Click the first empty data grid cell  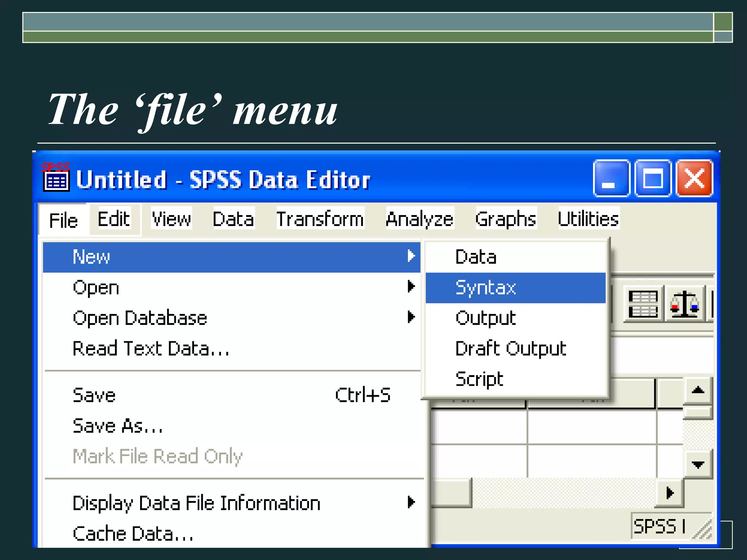(x=479, y=427)
